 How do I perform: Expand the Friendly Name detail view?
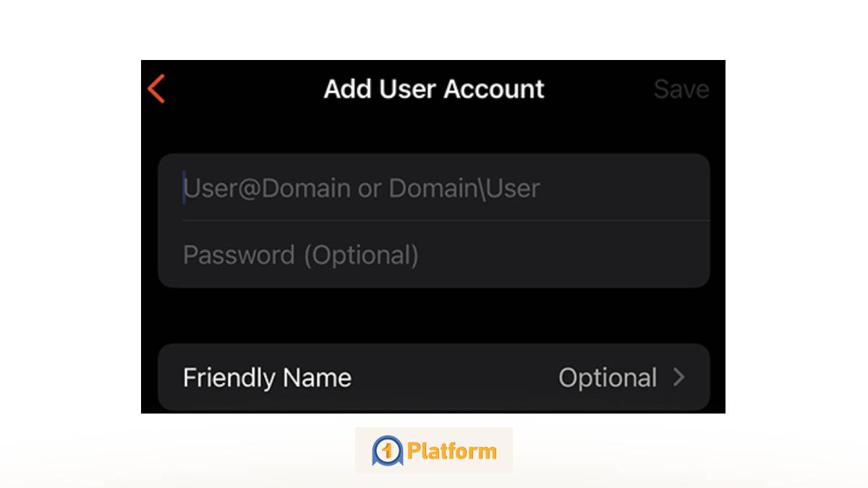point(434,377)
